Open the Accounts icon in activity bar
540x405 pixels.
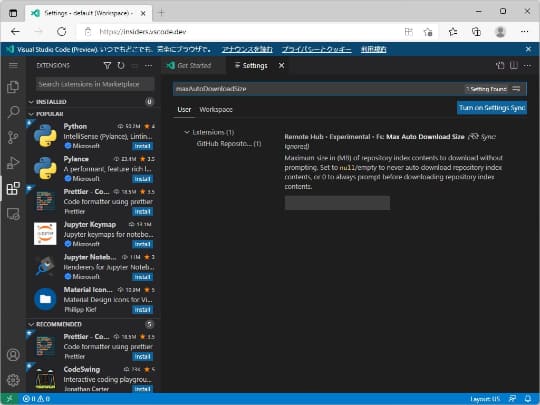coord(13,355)
